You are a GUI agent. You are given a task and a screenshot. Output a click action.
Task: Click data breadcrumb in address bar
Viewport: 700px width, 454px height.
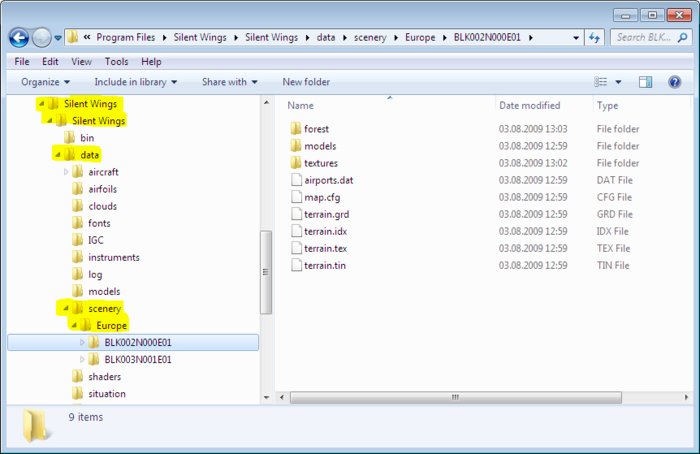click(x=326, y=37)
